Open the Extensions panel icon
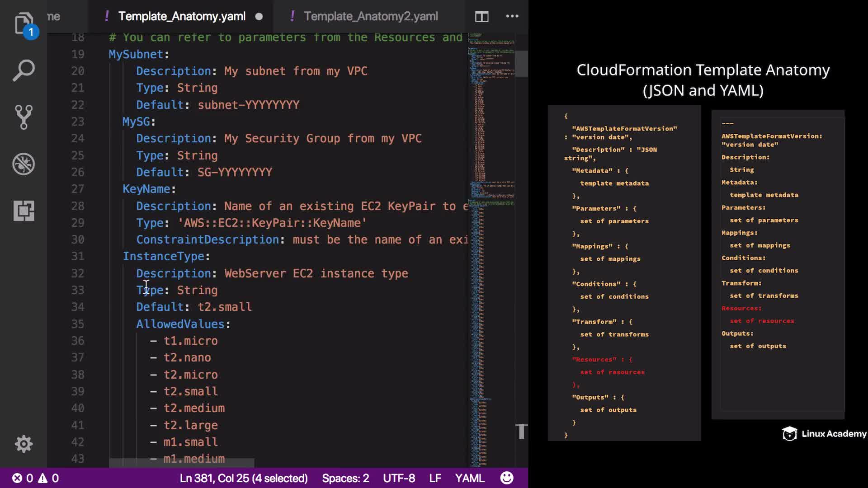 [24, 211]
